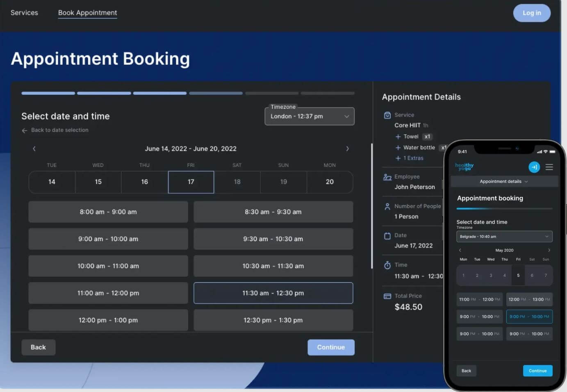567x392 pixels.
Task: Select day 1 on phone calendar
Action: coord(463,275)
